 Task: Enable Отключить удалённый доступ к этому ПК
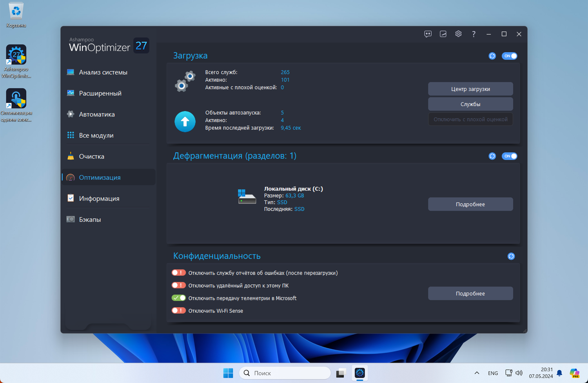click(x=179, y=285)
